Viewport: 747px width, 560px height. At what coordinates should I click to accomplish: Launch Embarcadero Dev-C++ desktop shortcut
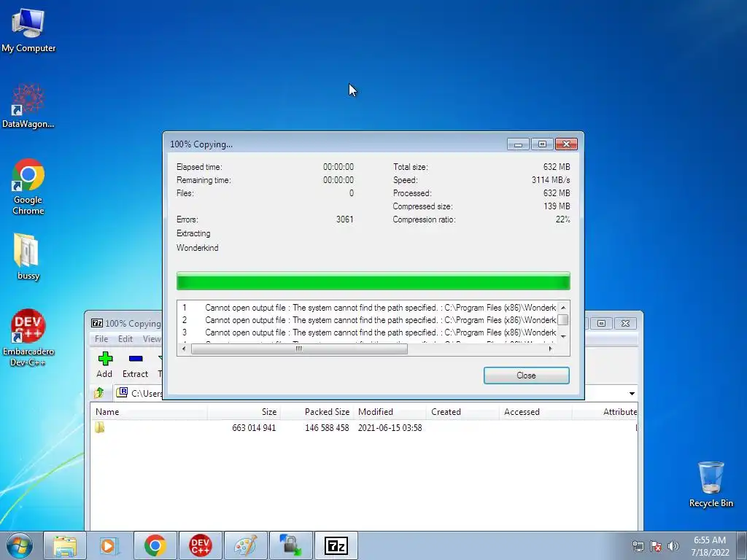[28, 337]
